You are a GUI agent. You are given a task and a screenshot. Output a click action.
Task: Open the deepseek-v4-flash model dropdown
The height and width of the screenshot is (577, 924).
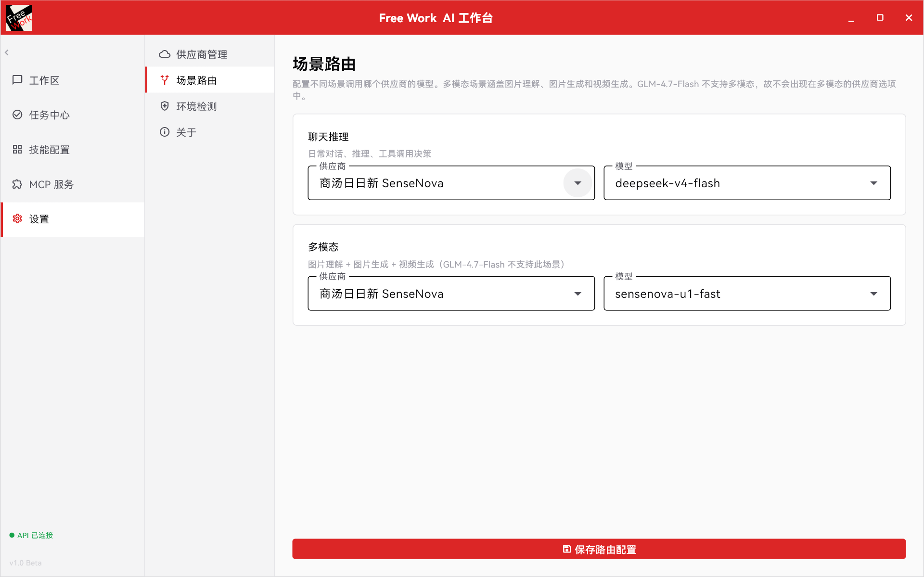point(747,183)
